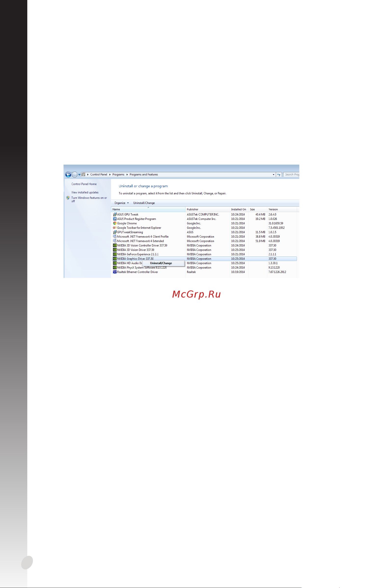Click the Forward navigation arrow button
This screenshot has height=588, width=390.
[75, 175]
